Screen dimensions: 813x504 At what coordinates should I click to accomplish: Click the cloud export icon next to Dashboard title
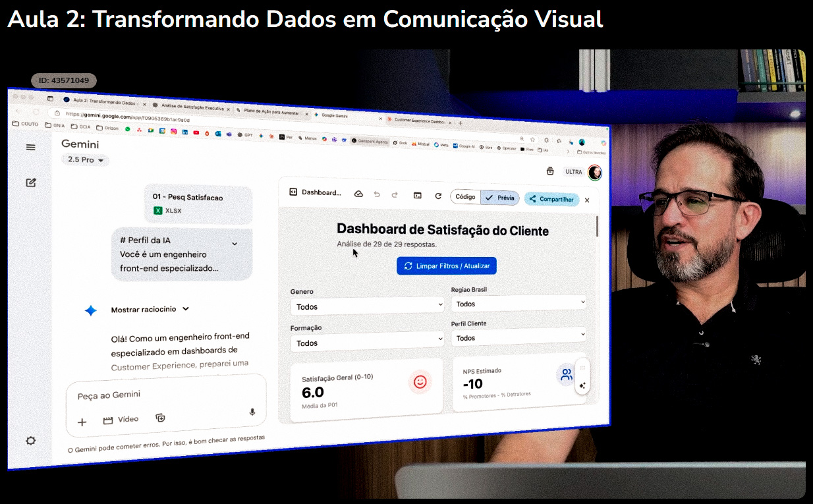359,193
